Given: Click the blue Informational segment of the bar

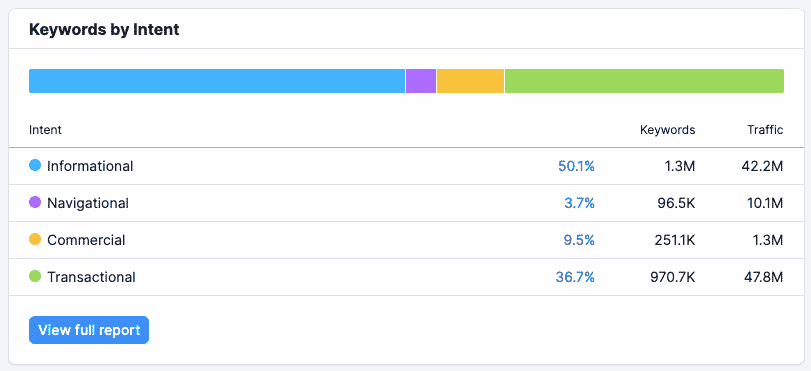Looking at the screenshot, I should (x=217, y=81).
